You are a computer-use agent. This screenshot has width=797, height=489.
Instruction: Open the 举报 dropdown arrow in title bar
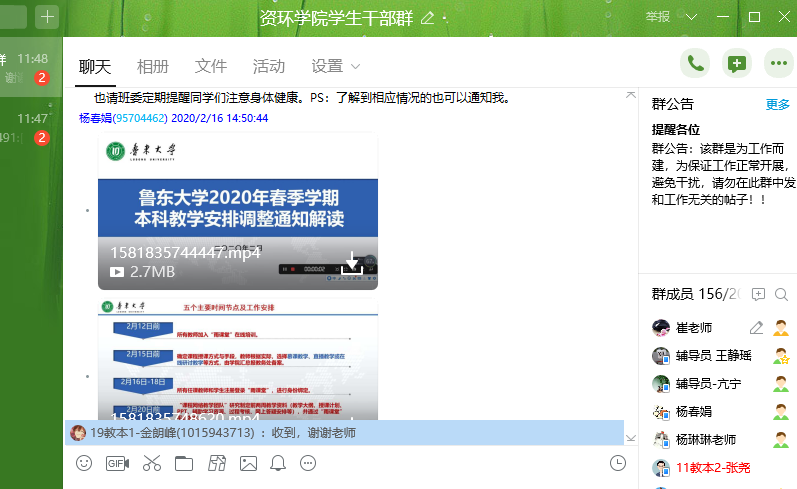point(691,17)
